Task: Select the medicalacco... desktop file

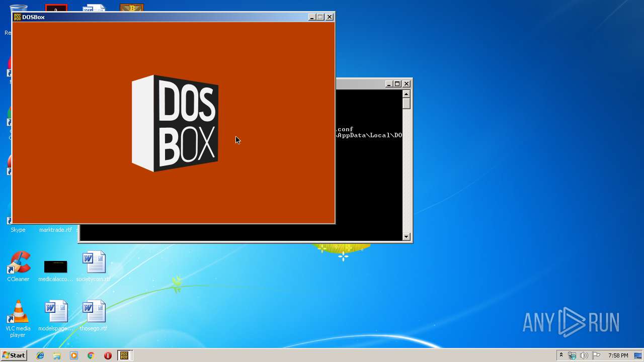Action: (x=55, y=266)
